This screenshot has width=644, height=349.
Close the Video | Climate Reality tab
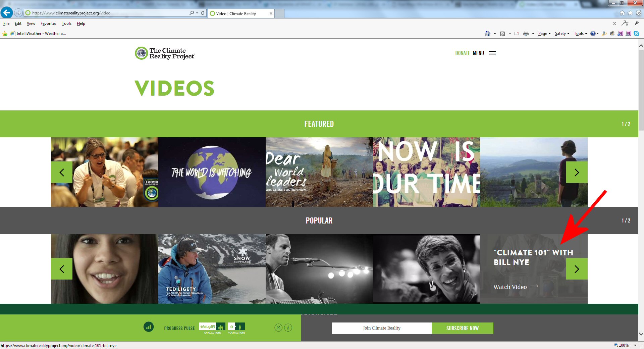click(271, 13)
